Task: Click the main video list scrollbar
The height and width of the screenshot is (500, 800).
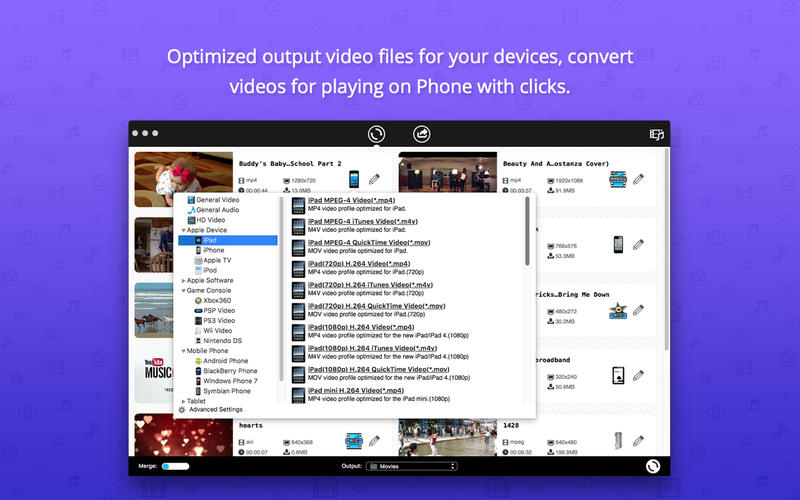Action: click(666, 249)
